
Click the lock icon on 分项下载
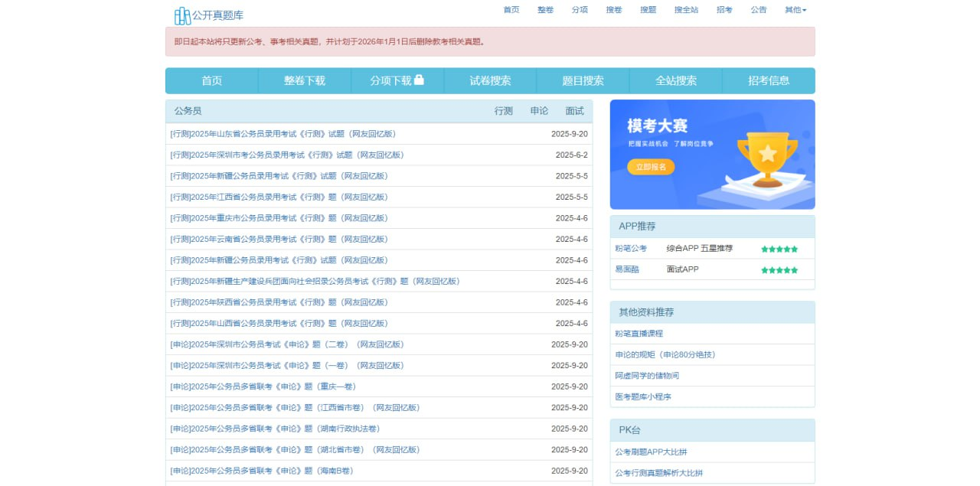[419, 80]
